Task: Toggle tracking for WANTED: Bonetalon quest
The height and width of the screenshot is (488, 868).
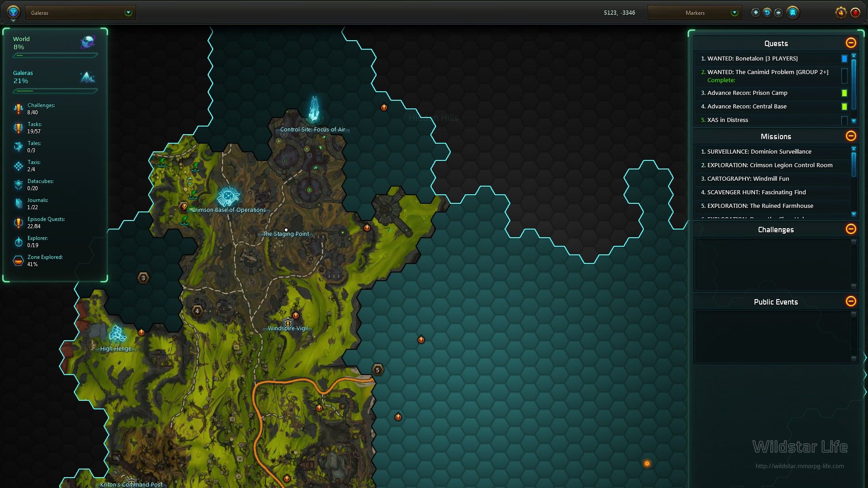Action: pyautogui.click(x=844, y=59)
